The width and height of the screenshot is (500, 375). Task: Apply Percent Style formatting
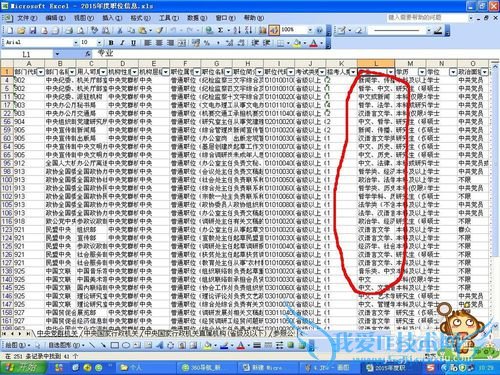207,43
